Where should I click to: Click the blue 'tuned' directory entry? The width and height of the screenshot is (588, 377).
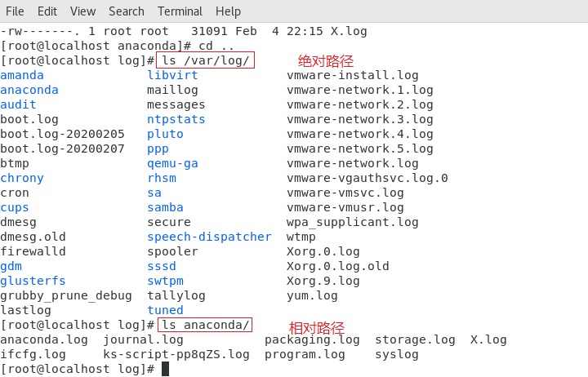[165, 310]
